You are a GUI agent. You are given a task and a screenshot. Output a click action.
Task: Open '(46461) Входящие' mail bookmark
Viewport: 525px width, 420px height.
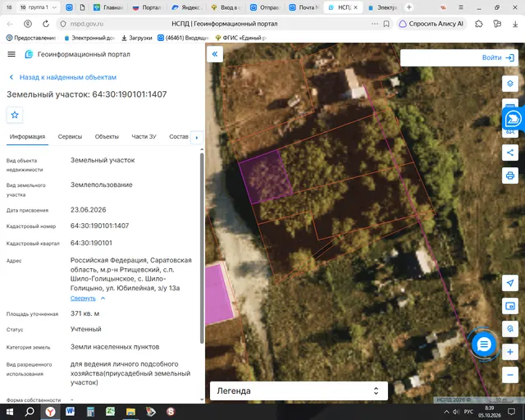(184, 38)
